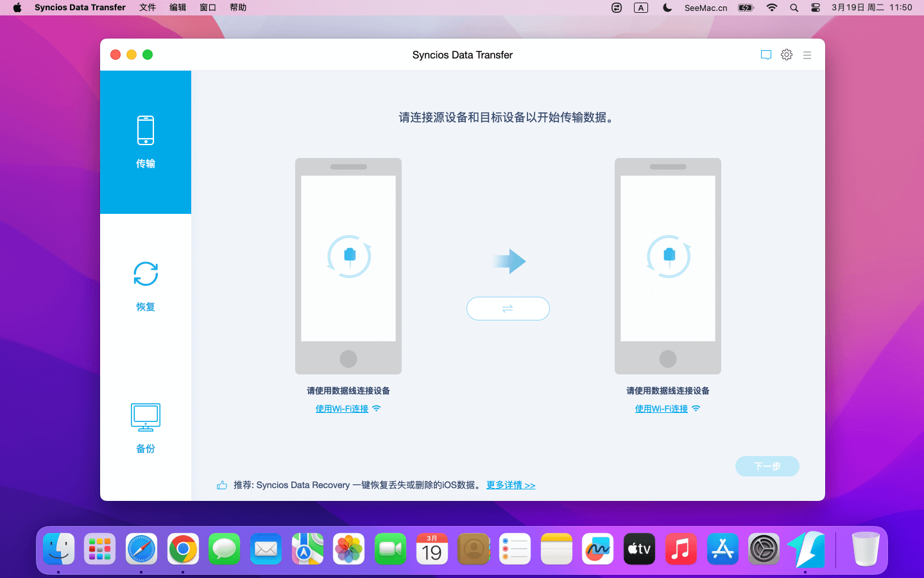Click the date and time in menu bar
Image resolution: width=924 pixels, height=578 pixels.
pyautogui.click(x=872, y=8)
